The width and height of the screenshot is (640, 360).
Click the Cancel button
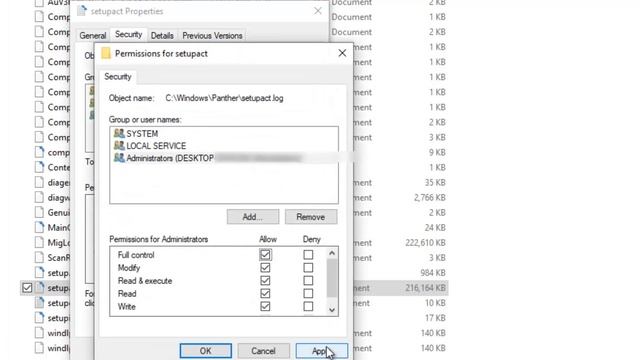(x=263, y=351)
